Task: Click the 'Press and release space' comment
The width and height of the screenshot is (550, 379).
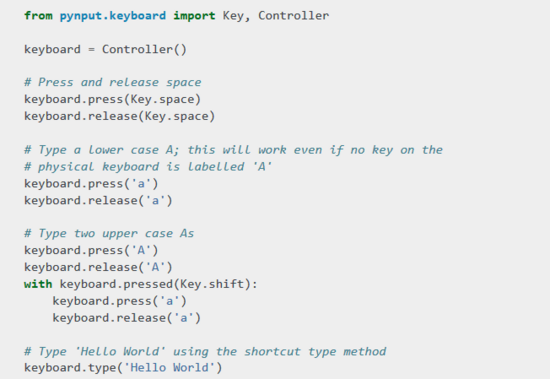Action: pos(113,82)
